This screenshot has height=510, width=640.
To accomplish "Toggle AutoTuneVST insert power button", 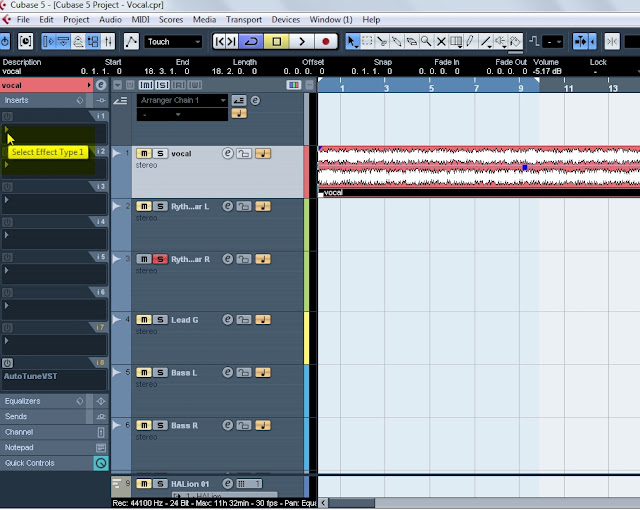I will click(x=7, y=363).
